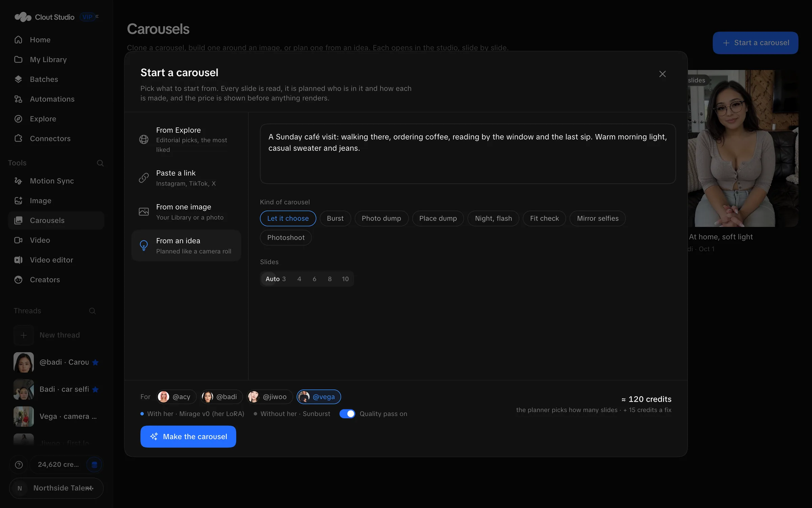Choose Paste a link source option
Viewport: 812px width, 508px height.
pyautogui.click(x=186, y=178)
